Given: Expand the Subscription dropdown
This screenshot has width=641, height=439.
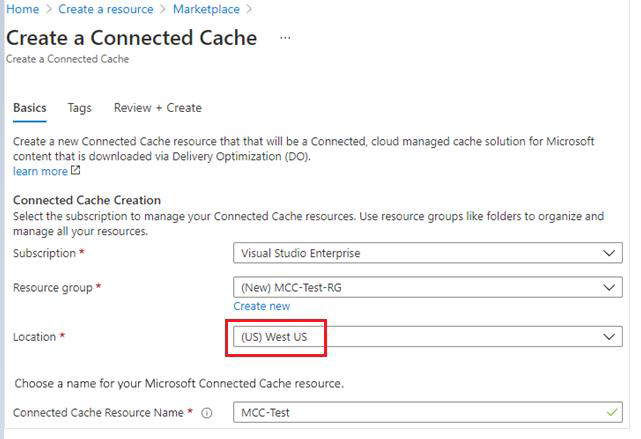Looking at the screenshot, I should (x=611, y=253).
